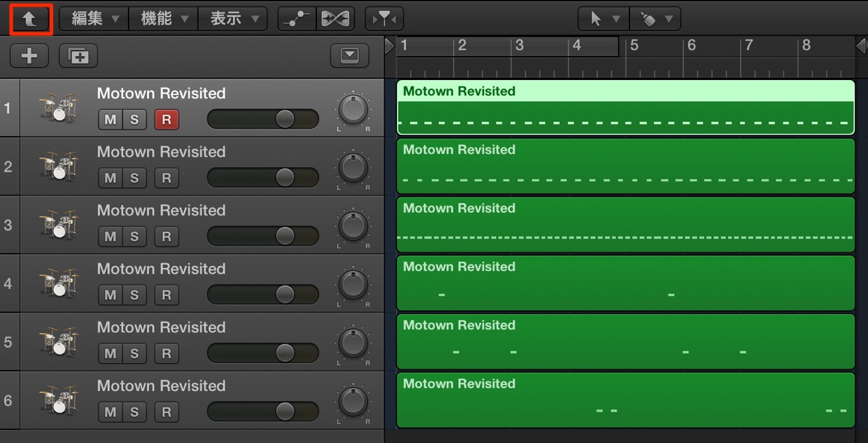Open the 機能 menu
Viewport: 868px width, 443px height.
point(163,19)
